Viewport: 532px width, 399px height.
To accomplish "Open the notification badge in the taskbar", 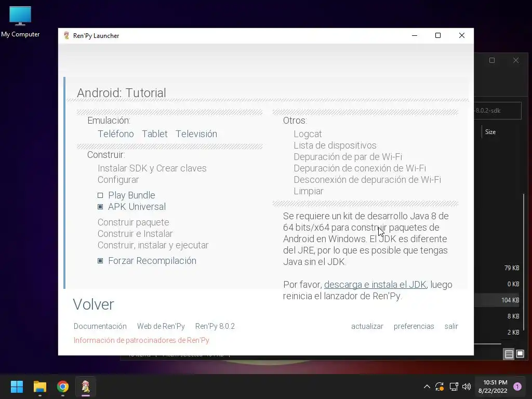I will 517,387.
